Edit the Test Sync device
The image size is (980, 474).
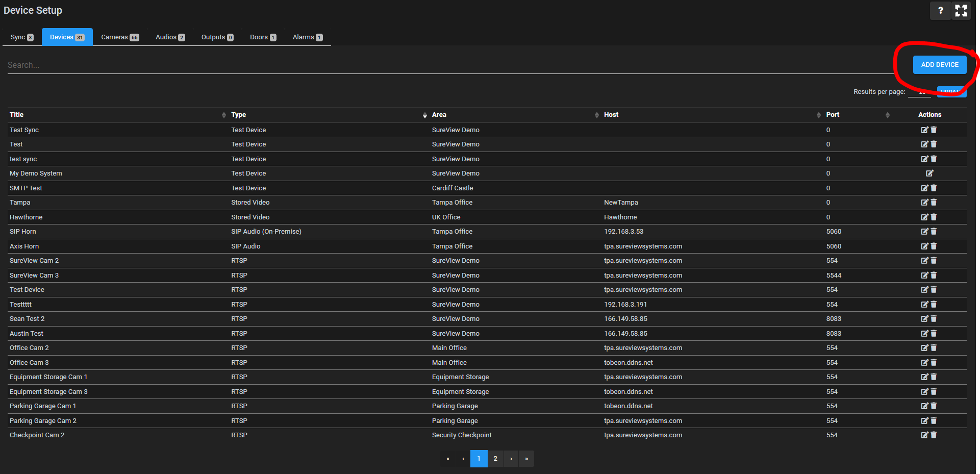(x=924, y=130)
